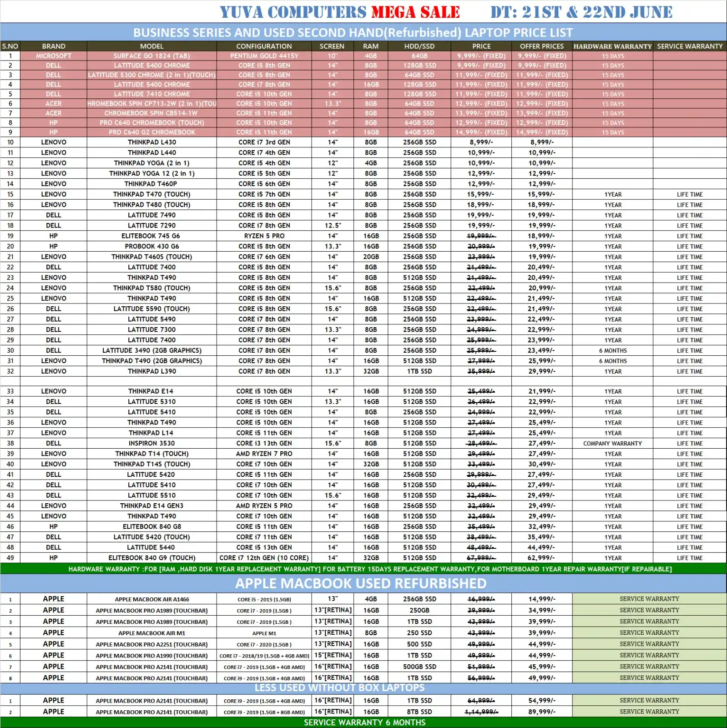Select the 'THINKPAD L430' model cell
The width and height of the screenshot is (727, 728).
click(x=152, y=142)
